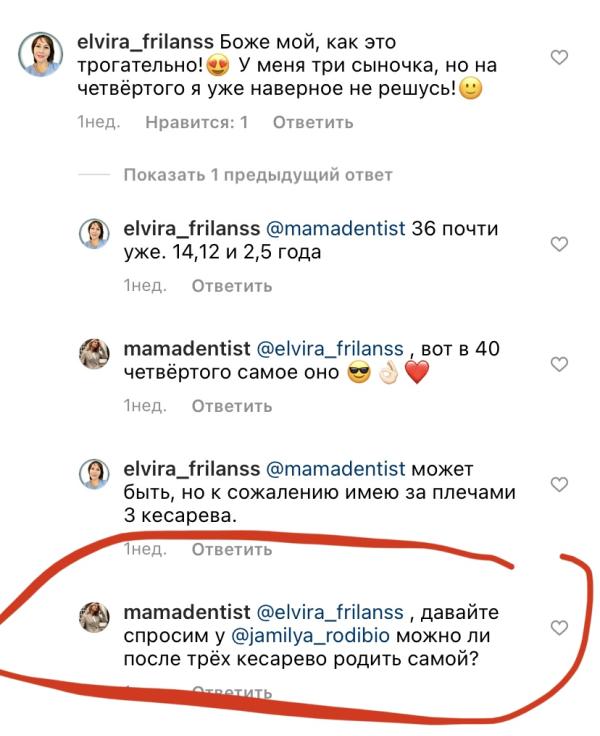Viewport: 600px width, 736px height.
Task: Like the 'вот в 40 четвёртого' reply
Action: (560, 364)
